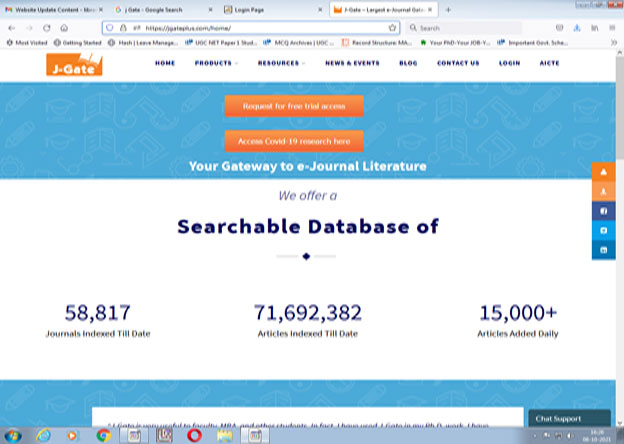This screenshot has height=444, width=624.
Task: Expand the RESOURCES dropdown menu
Action: (x=281, y=63)
